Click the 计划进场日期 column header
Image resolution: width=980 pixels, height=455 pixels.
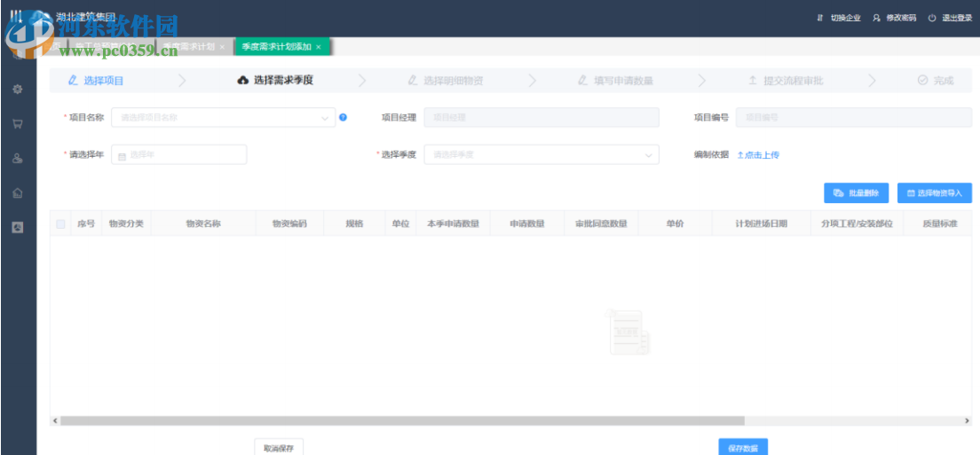[x=762, y=224]
